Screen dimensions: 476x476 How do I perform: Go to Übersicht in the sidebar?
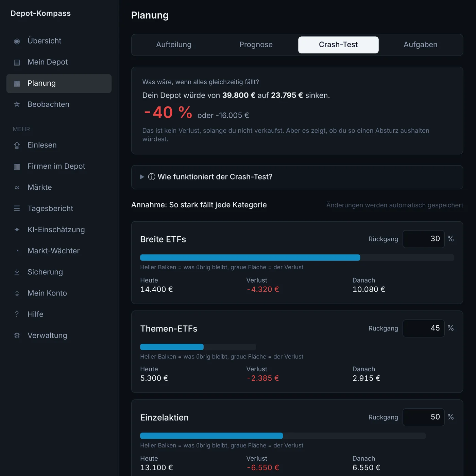click(59, 41)
